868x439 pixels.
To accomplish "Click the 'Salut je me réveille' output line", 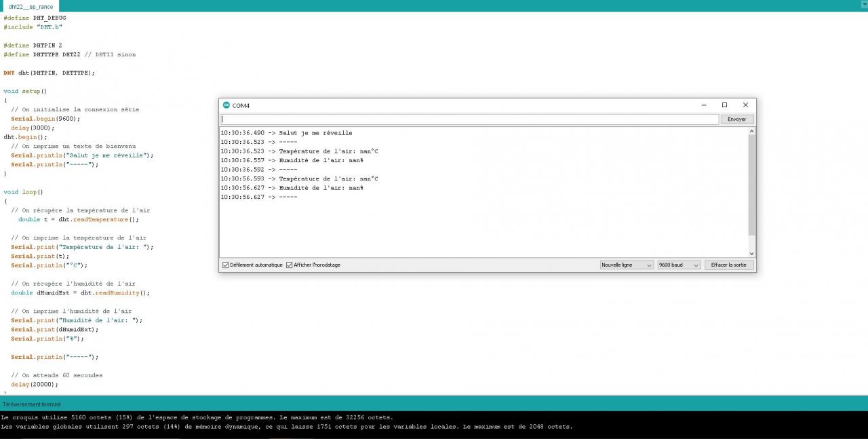I will [286, 133].
